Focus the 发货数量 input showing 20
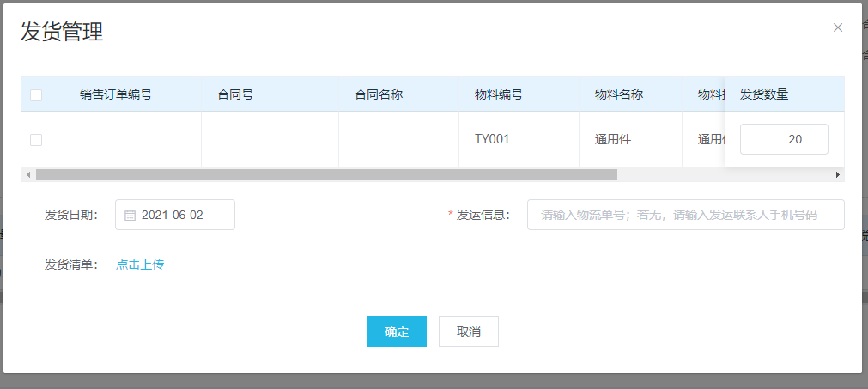 [784, 139]
